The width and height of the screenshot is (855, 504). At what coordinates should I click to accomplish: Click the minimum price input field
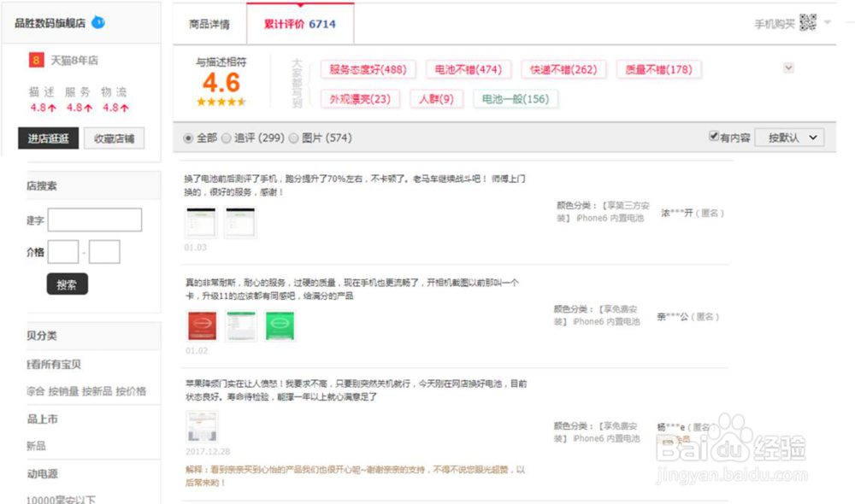[x=63, y=252]
